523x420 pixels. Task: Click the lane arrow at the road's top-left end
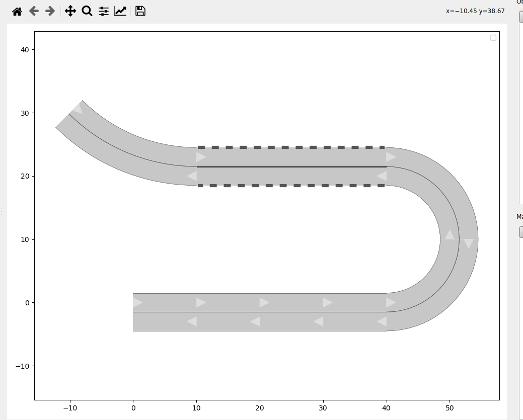point(78,108)
